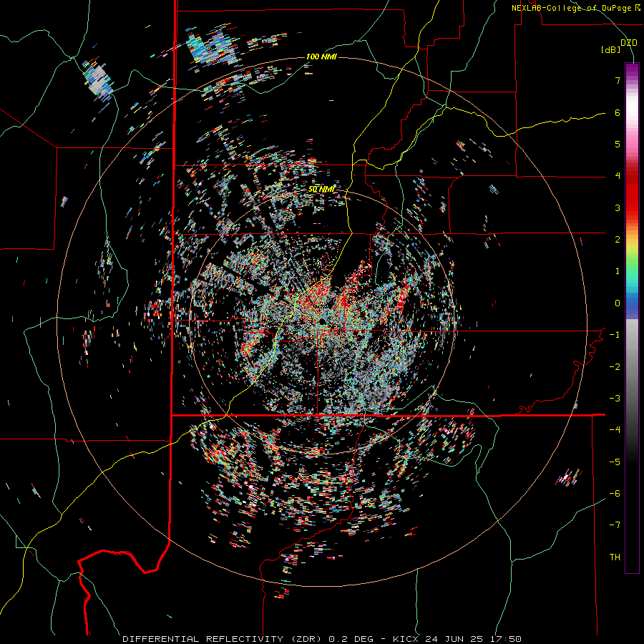The width and height of the screenshot is (644, 644).
Task: Select the -3 dB scale label
Action: 615,399
